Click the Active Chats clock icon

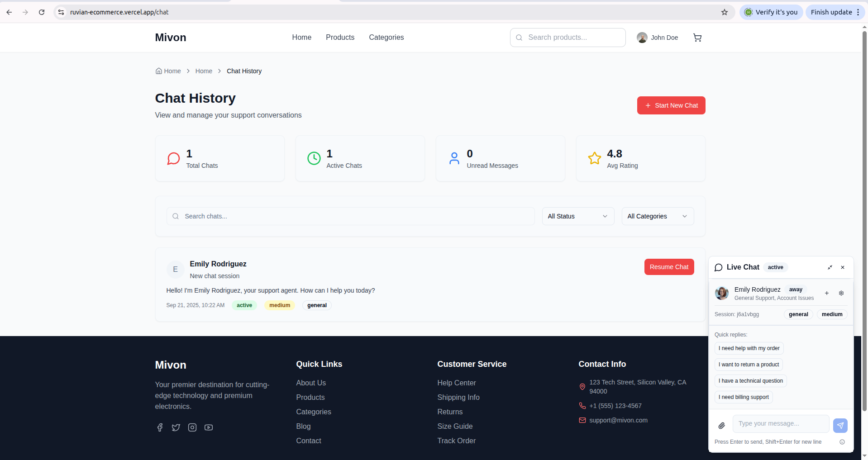click(314, 158)
